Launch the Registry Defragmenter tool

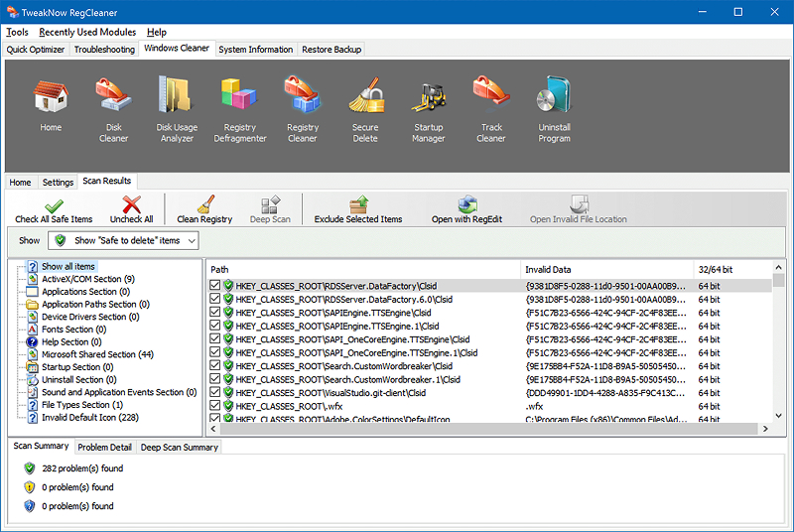(x=239, y=95)
